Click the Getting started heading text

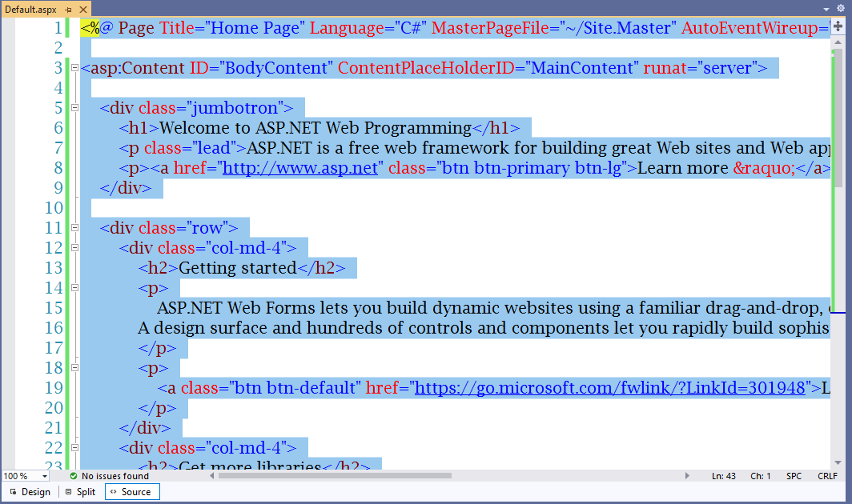238,268
